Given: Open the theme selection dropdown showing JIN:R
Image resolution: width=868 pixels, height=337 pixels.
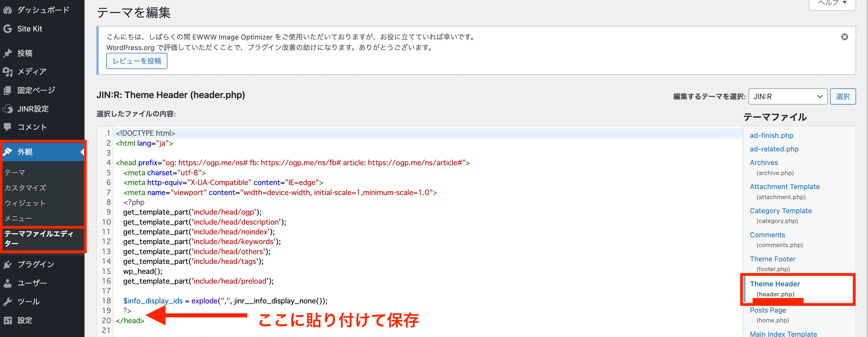Looking at the screenshot, I should [788, 96].
